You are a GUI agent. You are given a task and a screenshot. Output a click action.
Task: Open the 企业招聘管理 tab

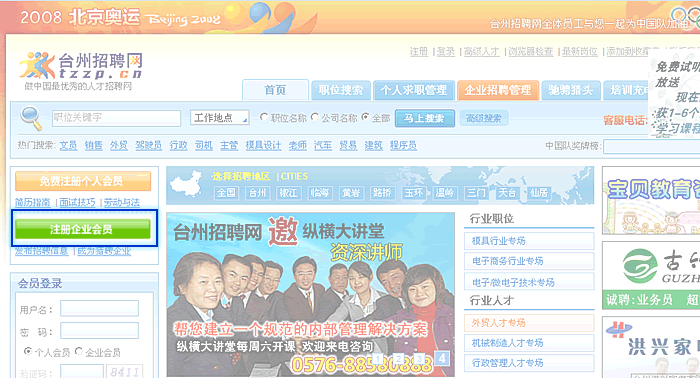click(x=498, y=90)
